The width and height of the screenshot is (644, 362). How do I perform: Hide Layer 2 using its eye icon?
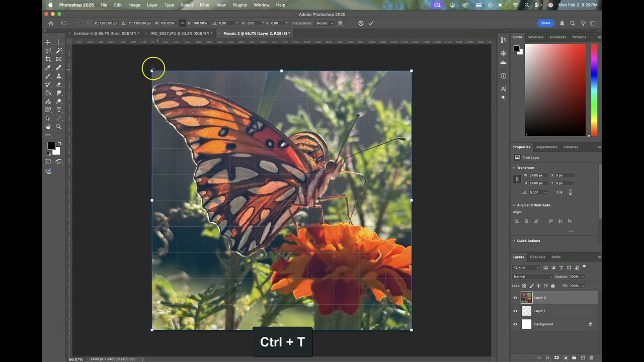(x=515, y=298)
